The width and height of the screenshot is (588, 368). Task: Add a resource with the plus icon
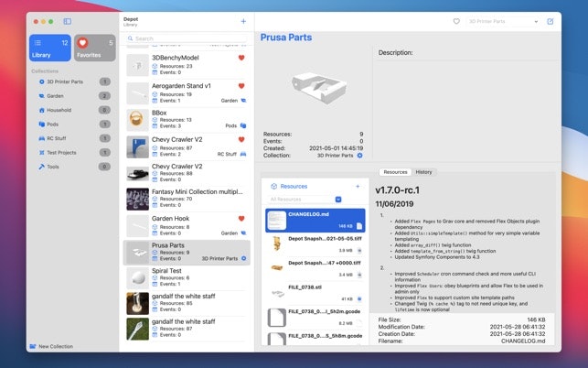pyautogui.click(x=358, y=186)
